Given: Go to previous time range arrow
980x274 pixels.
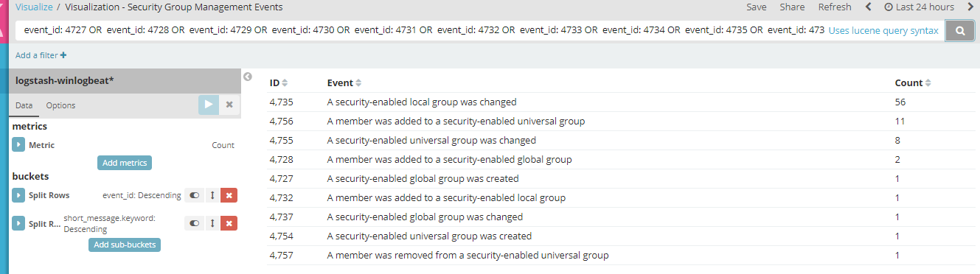Looking at the screenshot, I should pyautogui.click(x=868, y=7).
